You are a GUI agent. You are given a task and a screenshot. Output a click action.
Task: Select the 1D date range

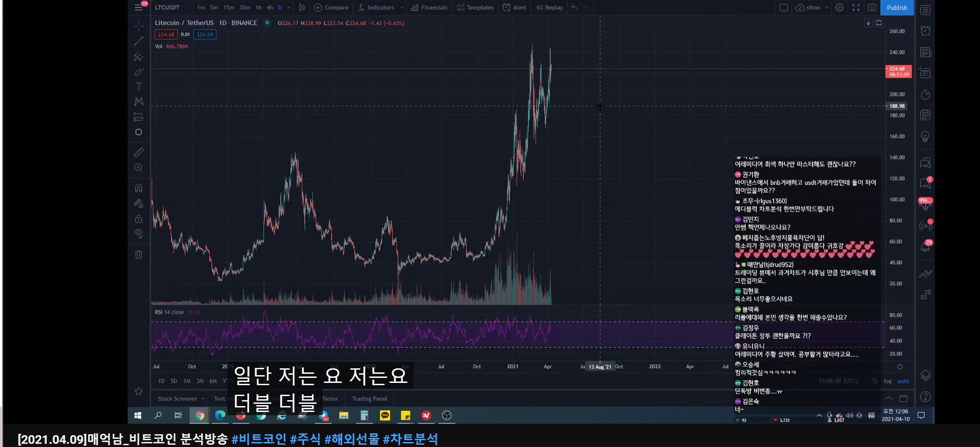[161, 381]
